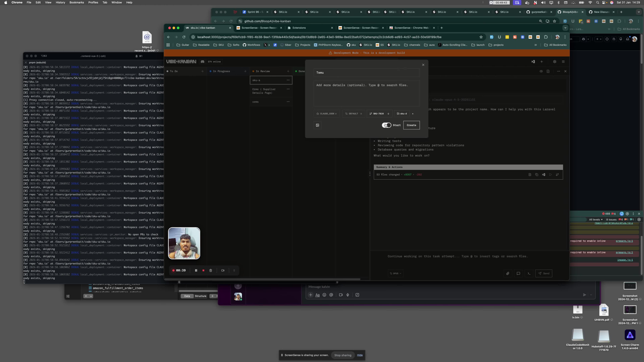
Task: Open the settings gear in vibe-kanban header
Action: click(554, 62)
